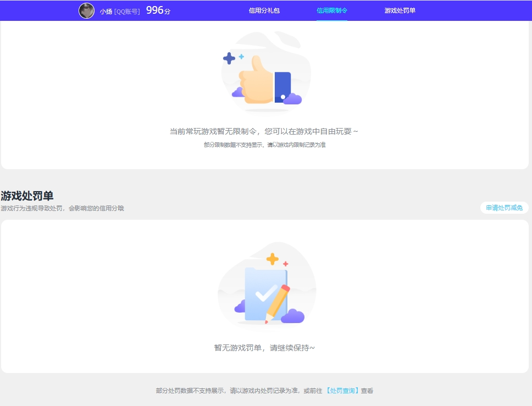The width and height of the screenshot is (532, 406).
Task: Click the 游戏处罚单 section heading
Action: click(27, 196)
